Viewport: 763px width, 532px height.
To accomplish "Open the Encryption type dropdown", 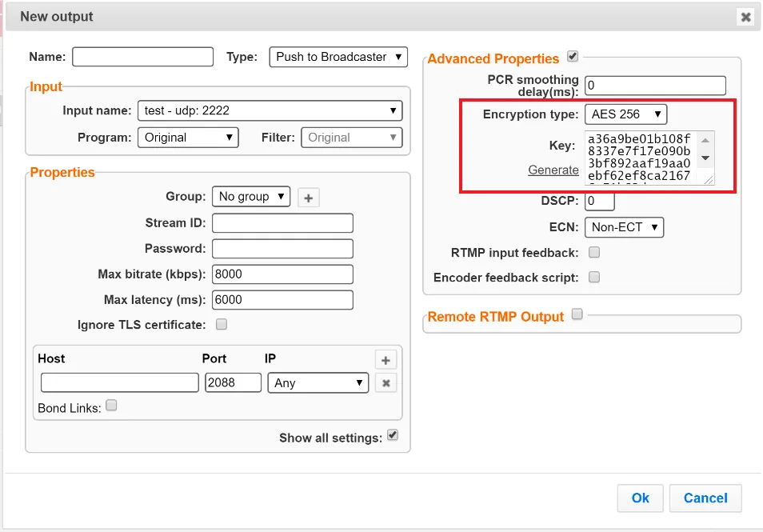I will [x=625, y=114].
